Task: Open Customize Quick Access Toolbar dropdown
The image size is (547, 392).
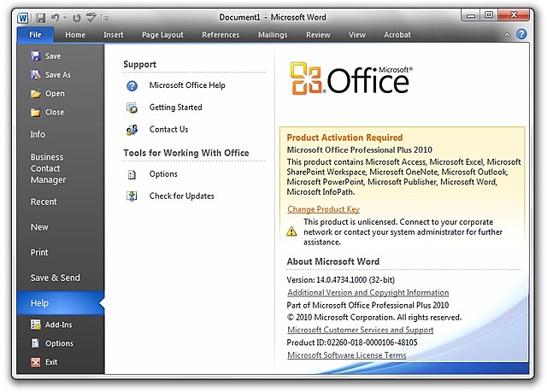Action: pos(106,18)
